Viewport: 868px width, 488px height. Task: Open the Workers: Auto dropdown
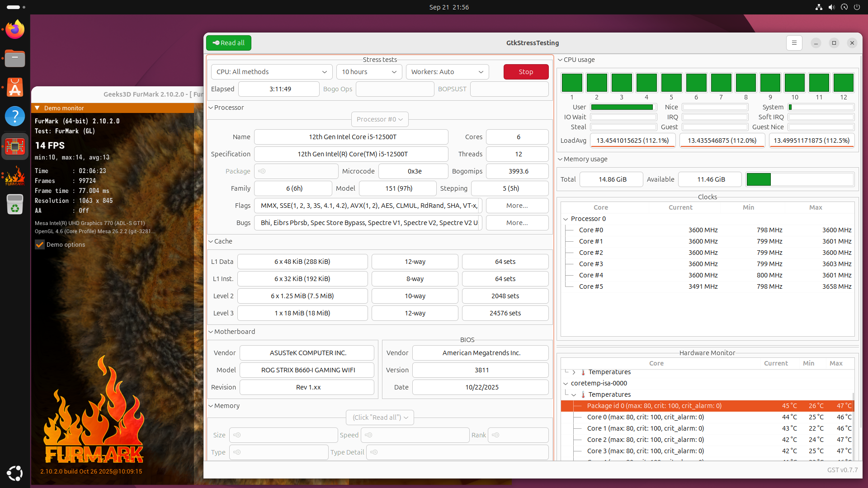point(447,72)
